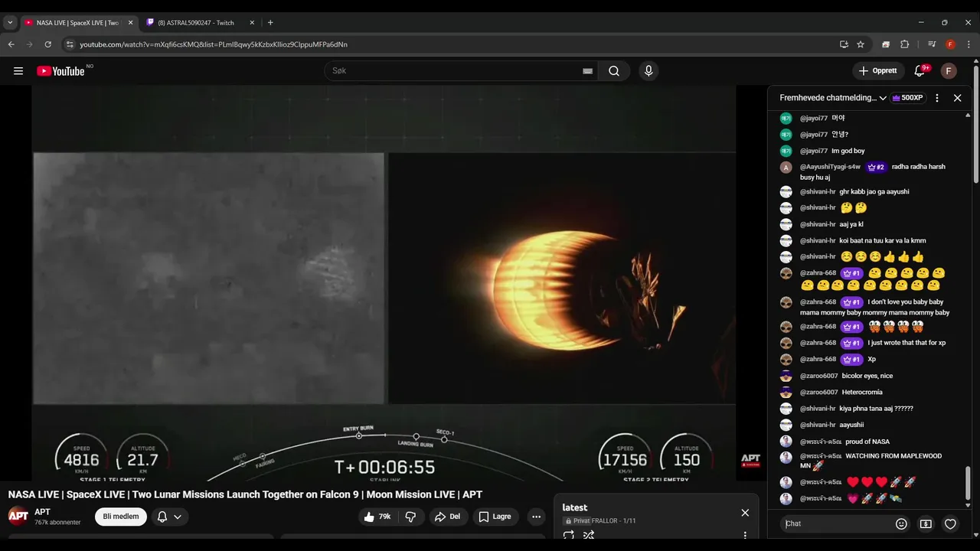Toggle shuffle in the latest playlist
This screenshot has width=980, height=551.
(x=589, y=536)
